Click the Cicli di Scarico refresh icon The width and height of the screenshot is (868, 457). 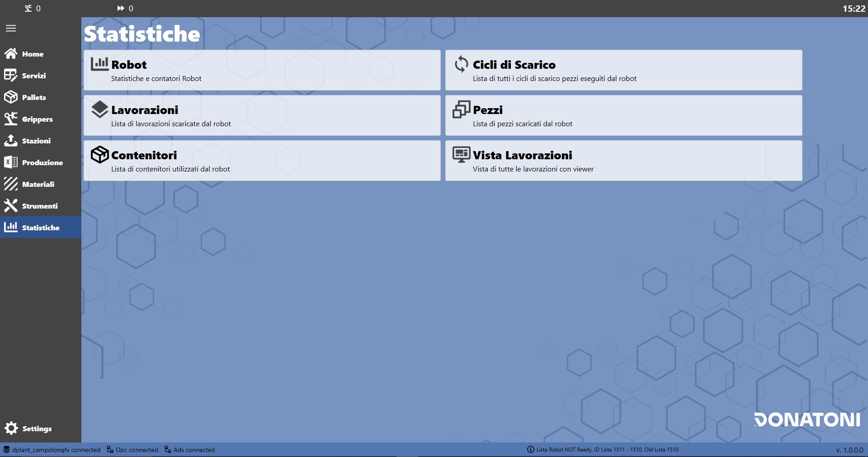point(461,64)
